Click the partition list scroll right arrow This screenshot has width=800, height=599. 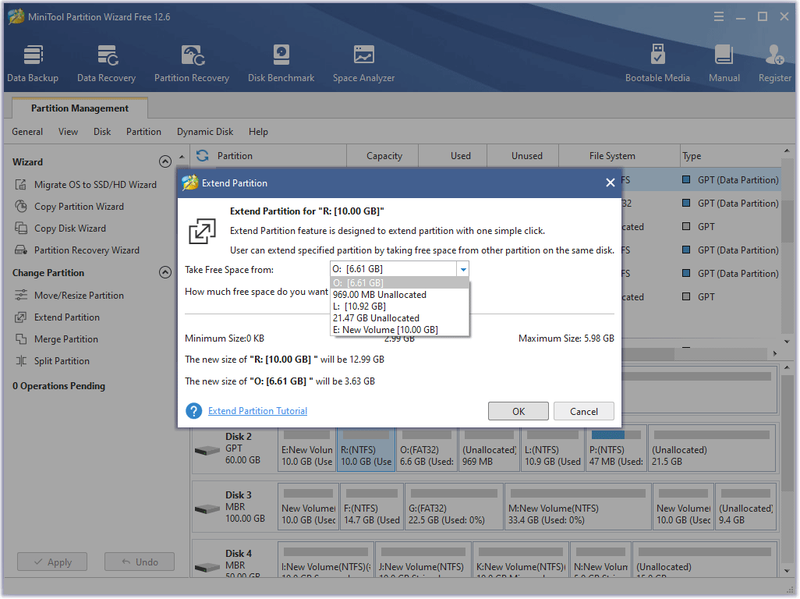774,353
